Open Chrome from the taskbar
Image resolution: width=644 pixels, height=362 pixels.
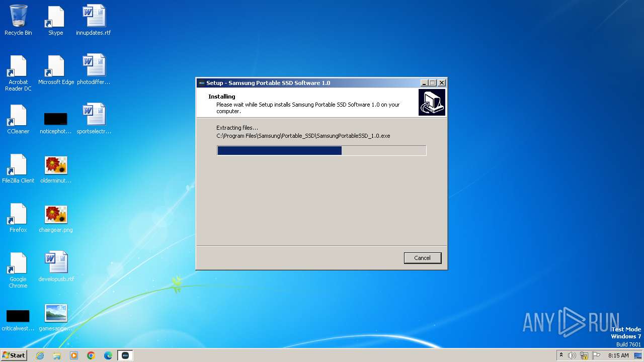coord(91,355)
